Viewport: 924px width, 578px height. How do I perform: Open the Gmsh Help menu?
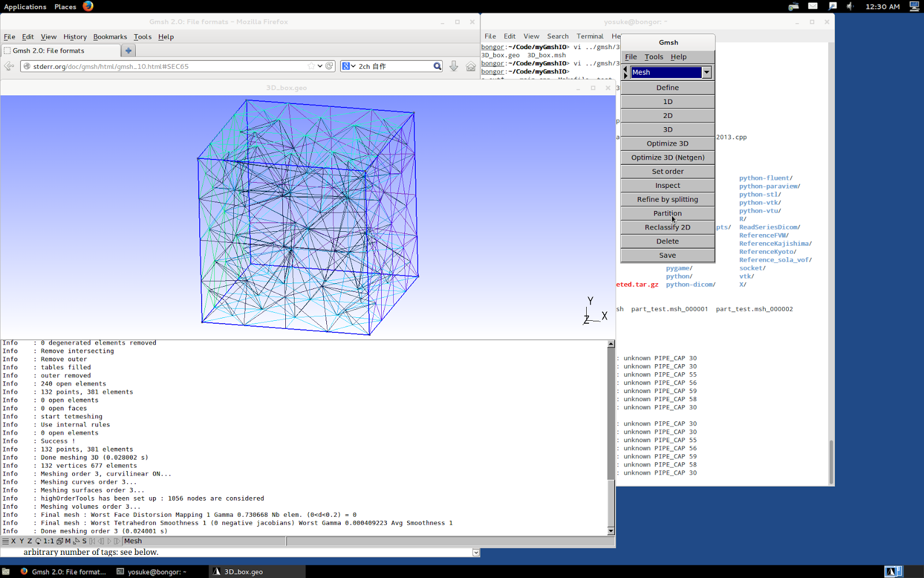pos(679,57)
